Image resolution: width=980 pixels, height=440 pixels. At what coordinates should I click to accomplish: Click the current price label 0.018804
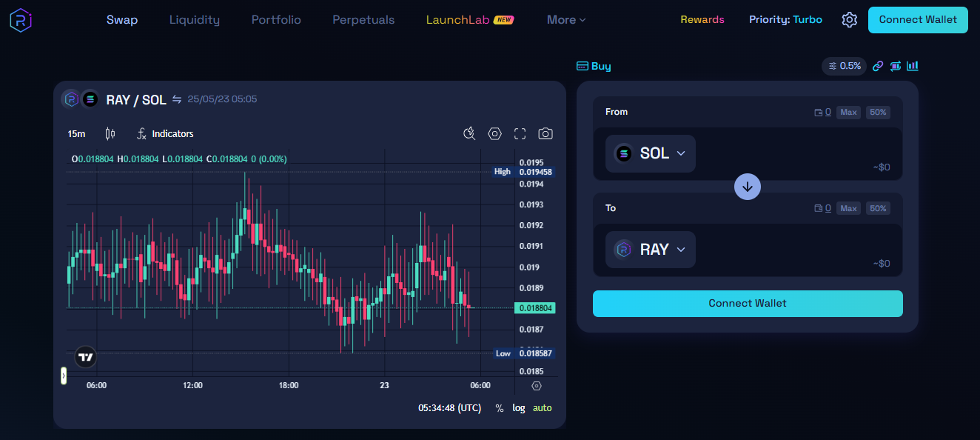[x=535, y=307]
